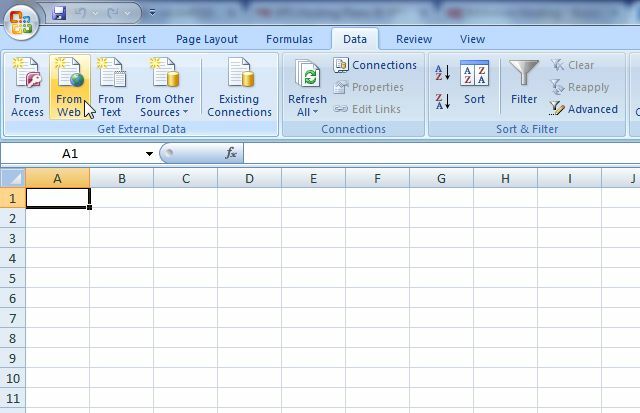Select column D header
640x413 pixels.
pos(249,178)
